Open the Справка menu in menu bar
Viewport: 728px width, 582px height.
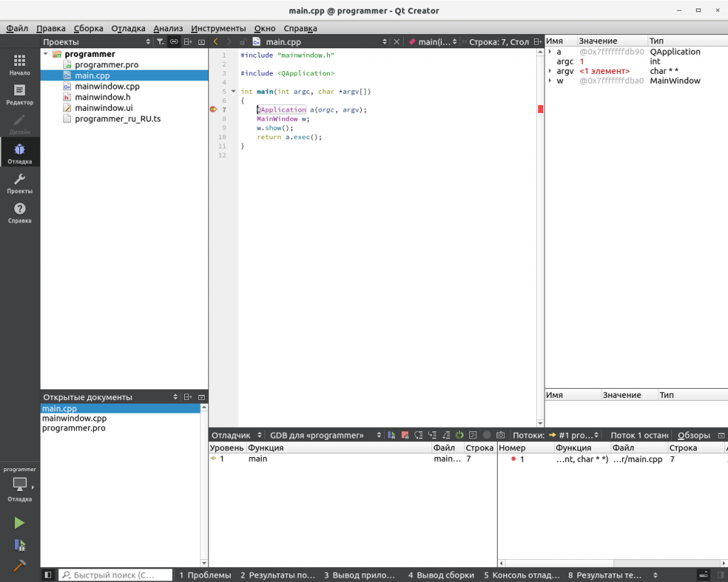pyautogui.click(x=301, y=28)
